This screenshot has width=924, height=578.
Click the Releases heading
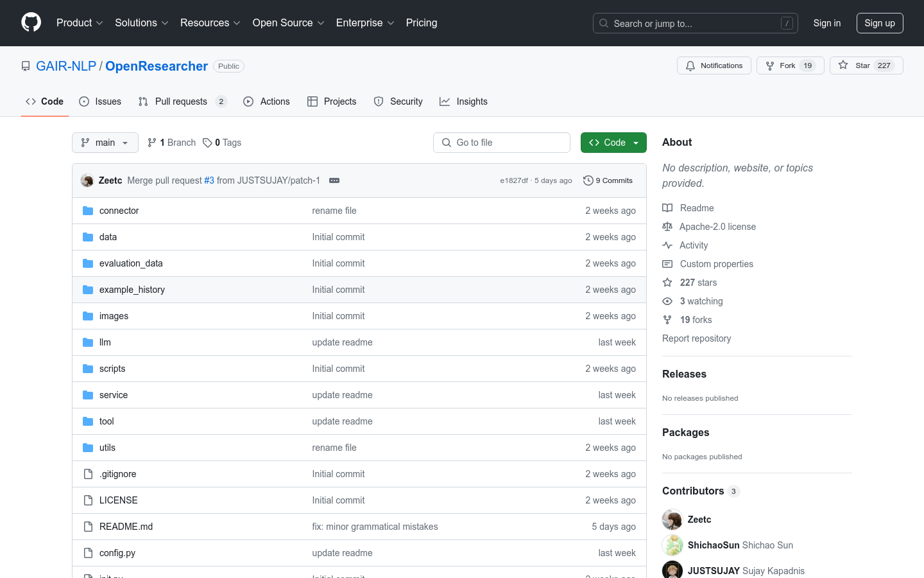684,374
